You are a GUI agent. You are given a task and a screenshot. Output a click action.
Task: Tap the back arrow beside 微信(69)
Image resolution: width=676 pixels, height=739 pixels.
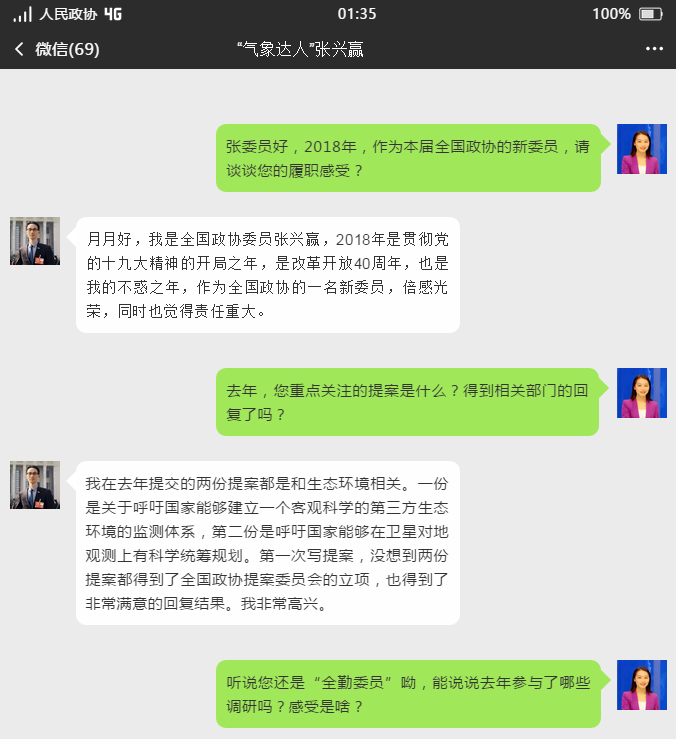19,49
